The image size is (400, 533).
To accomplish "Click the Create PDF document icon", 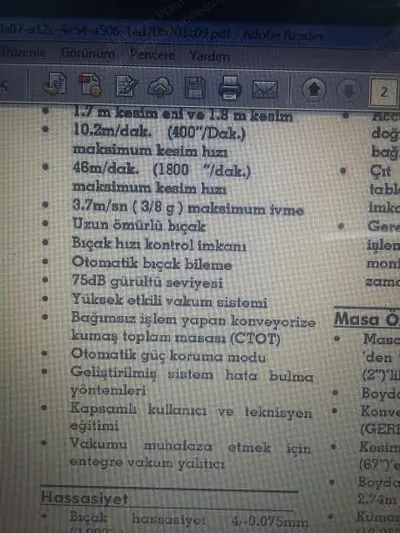I will (x=56, y=84).
